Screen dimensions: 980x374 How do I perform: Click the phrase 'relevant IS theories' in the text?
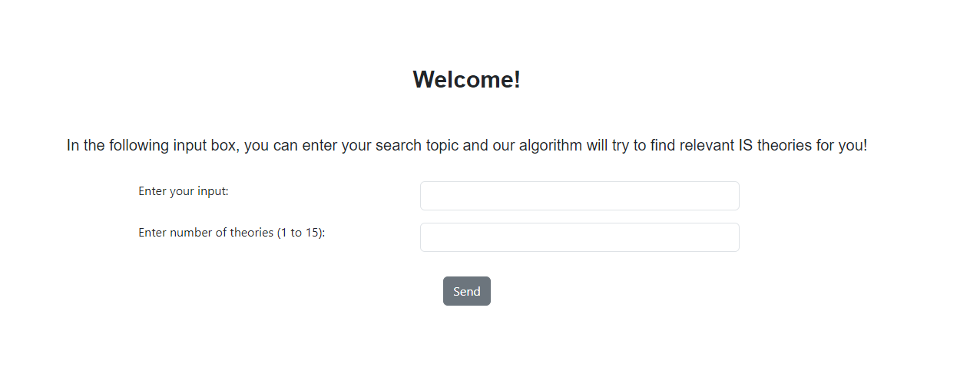[745, 145]
